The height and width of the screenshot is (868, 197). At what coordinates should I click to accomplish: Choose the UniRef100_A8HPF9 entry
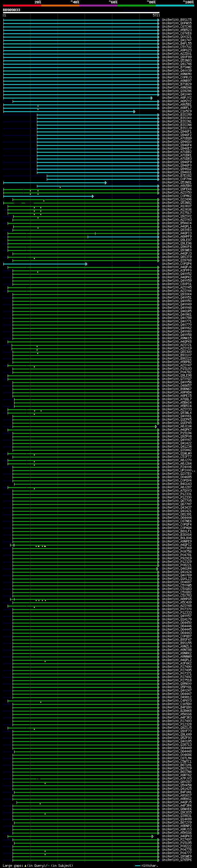176,237
